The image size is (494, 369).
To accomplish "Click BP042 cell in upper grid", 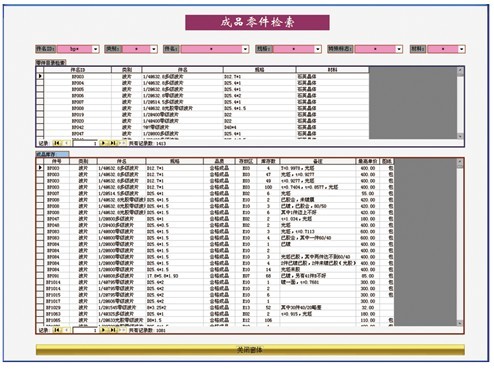I will pos(78,127).
